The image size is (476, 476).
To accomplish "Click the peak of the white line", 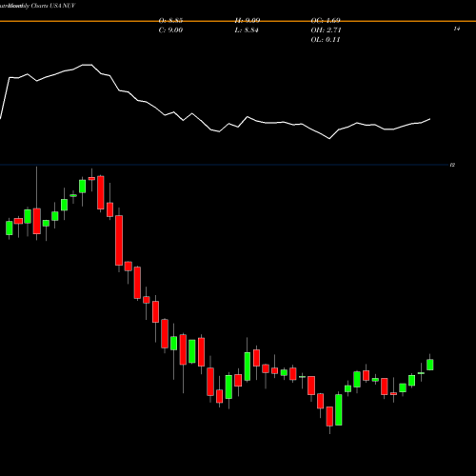I will click(87, 65).
